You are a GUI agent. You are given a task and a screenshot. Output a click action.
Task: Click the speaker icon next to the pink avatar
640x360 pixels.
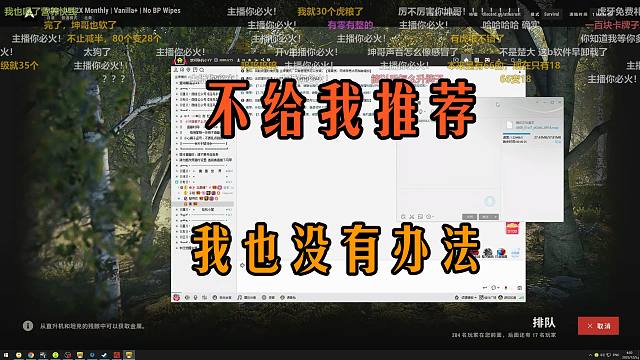point(187,298)
